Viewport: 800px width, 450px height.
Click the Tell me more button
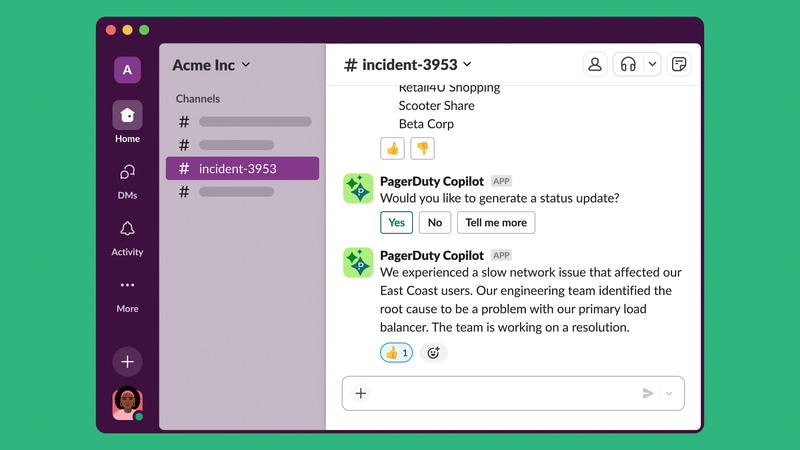tap(496, 222)
